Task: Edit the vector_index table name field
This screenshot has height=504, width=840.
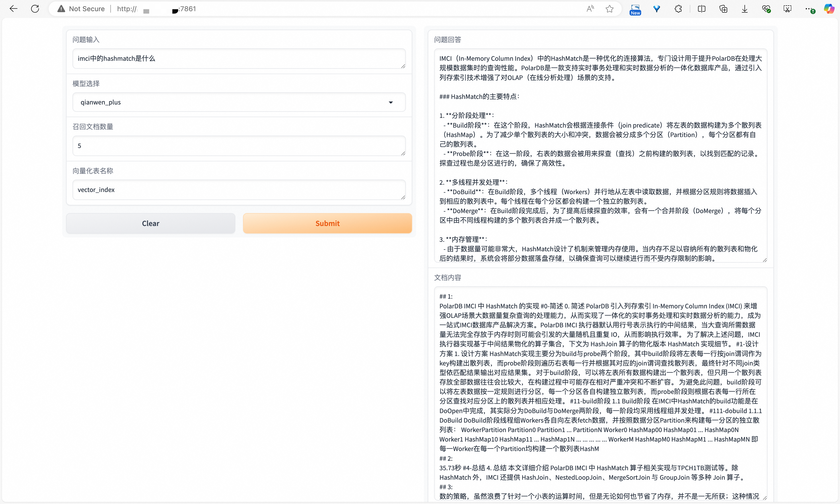Action: (x=239, y=190)
